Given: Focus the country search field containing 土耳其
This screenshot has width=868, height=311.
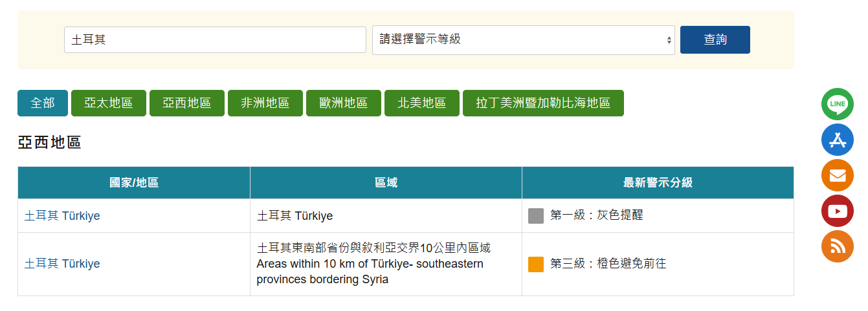Looking at the screenshot, I should click(x=215, y=40).
